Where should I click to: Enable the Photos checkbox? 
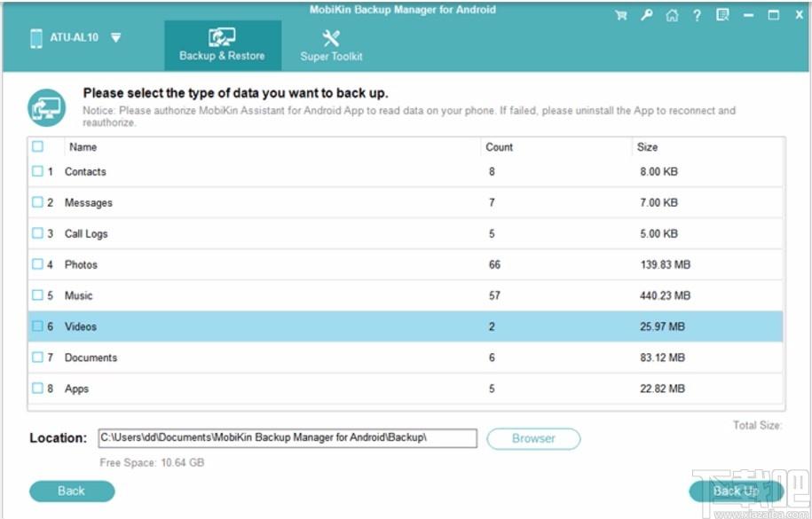point(38,264)
